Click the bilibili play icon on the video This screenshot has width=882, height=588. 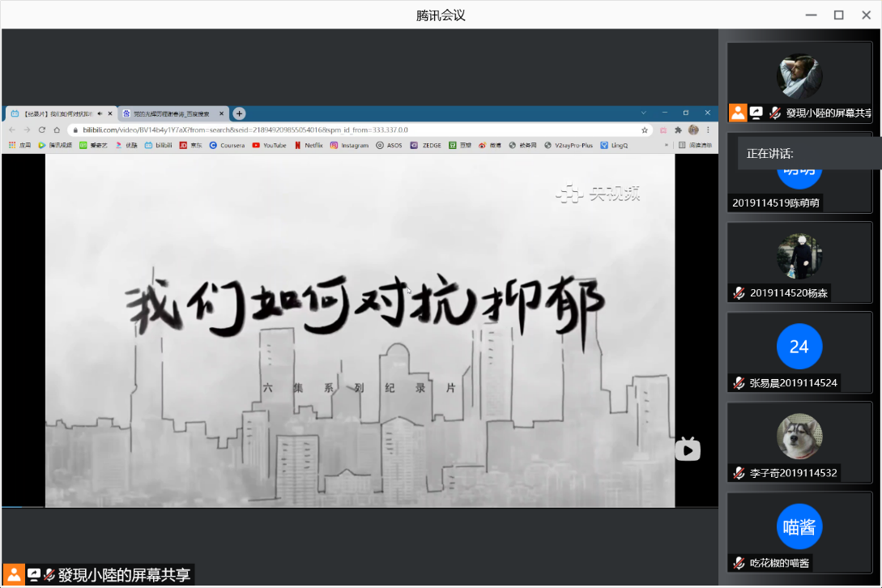tap(688, 450)
